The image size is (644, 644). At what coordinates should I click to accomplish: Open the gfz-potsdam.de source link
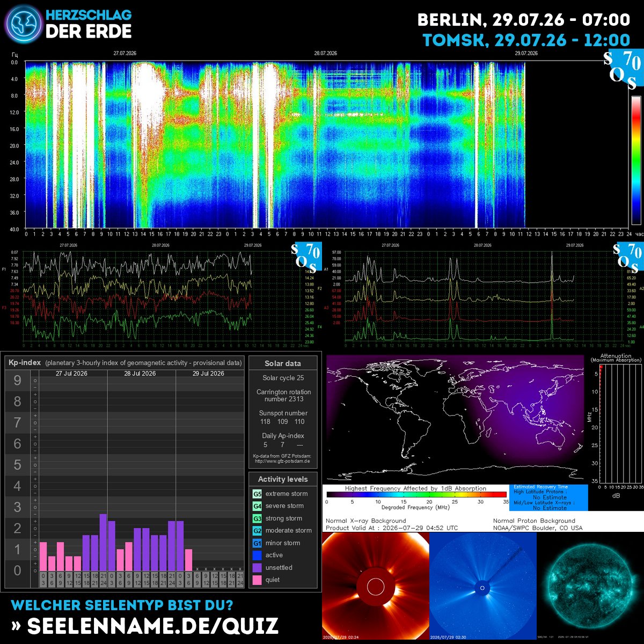click(282, 461)
